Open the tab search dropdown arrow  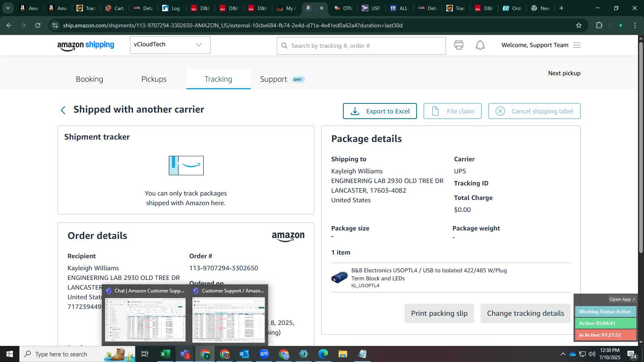click(8, 8)
